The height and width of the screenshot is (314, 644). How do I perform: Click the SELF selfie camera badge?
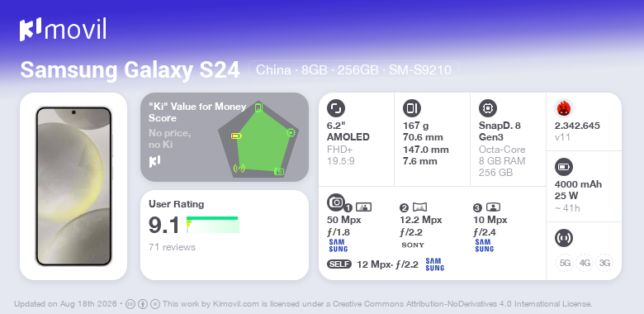(x=339, y=264)
